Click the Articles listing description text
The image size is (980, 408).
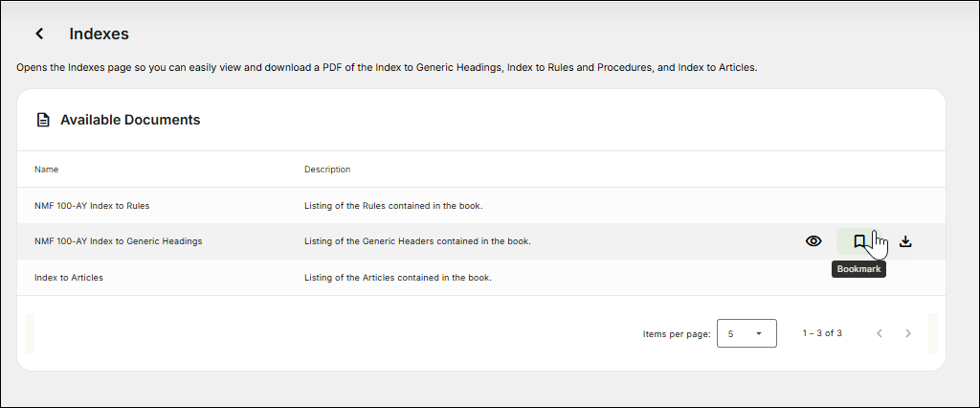[x=397, y=278]
